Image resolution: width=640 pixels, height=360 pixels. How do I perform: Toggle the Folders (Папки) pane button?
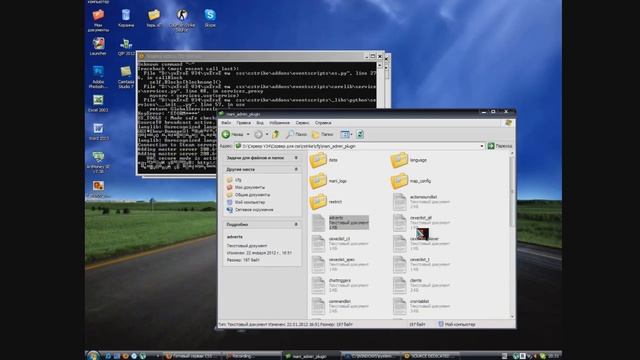(x=322, y=134)
